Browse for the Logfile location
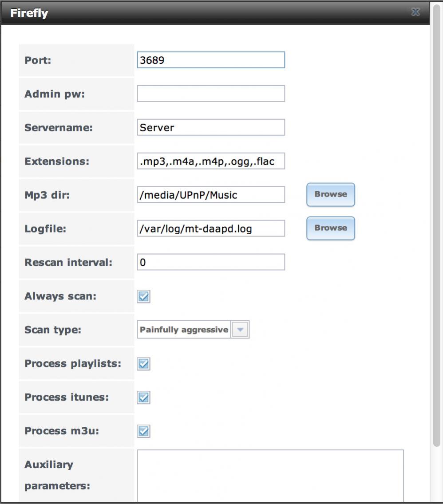The image size is (443, 504). click(x=331, y=228)
